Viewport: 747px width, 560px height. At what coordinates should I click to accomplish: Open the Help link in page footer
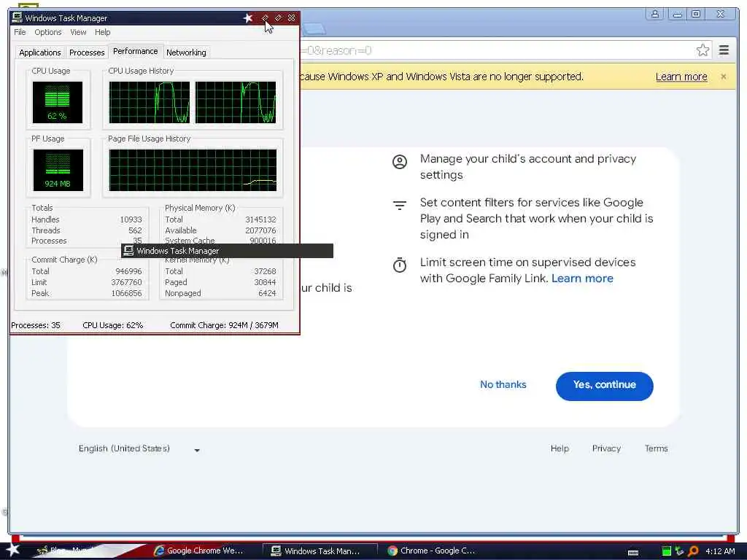560,448
